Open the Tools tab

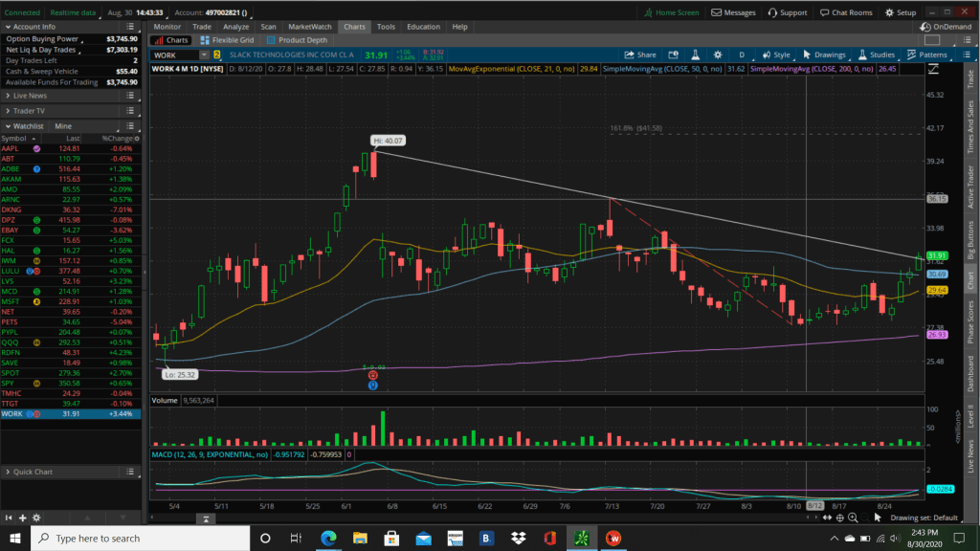(x=386, y=27)
